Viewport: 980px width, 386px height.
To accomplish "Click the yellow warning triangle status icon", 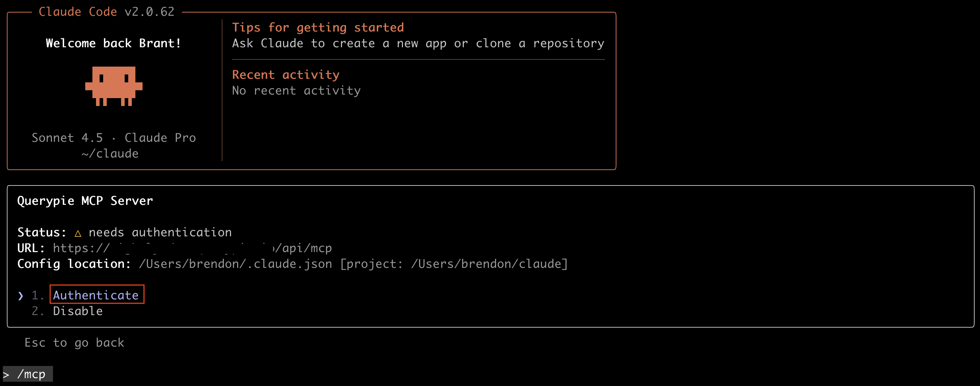I will click(x=78, y=233).
